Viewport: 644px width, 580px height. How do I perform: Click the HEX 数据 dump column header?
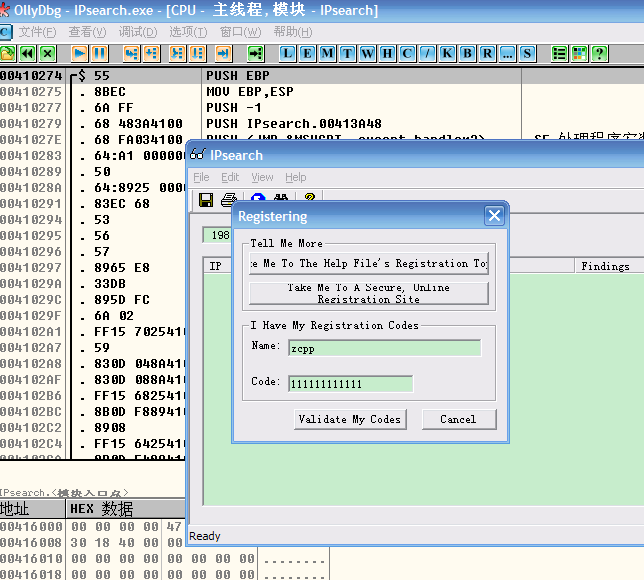(126, 509)
